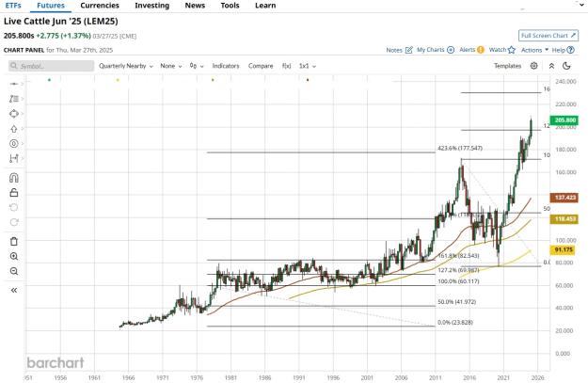Open chart settings gear icon
The width and height of the screenshot is (588, 383).
pyautogui.click(x=534, y=66)
